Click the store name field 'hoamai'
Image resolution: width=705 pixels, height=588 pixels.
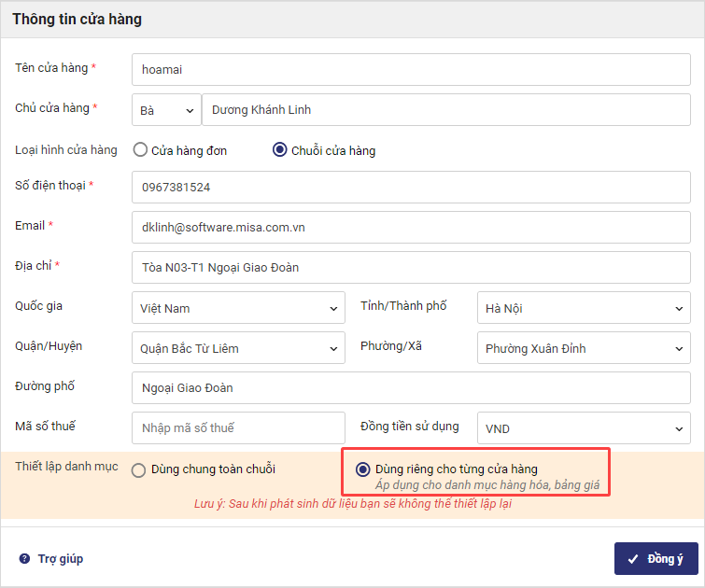(x=411, y=70)
